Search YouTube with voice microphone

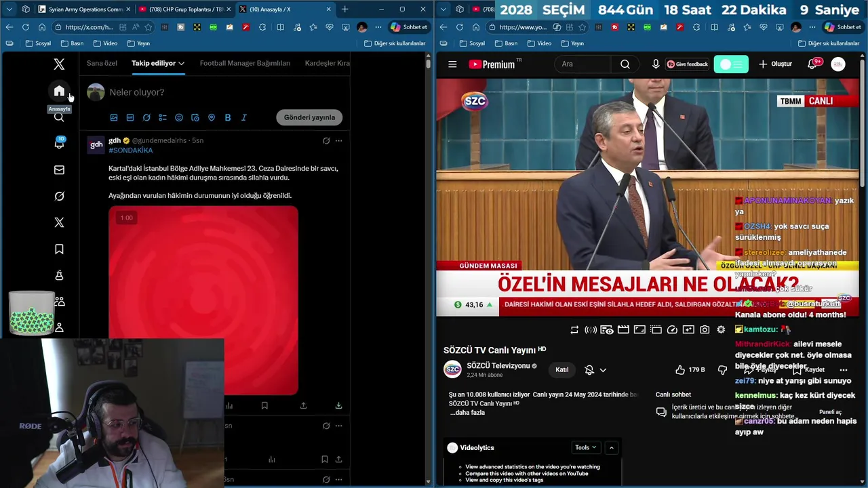coord(656,64)
